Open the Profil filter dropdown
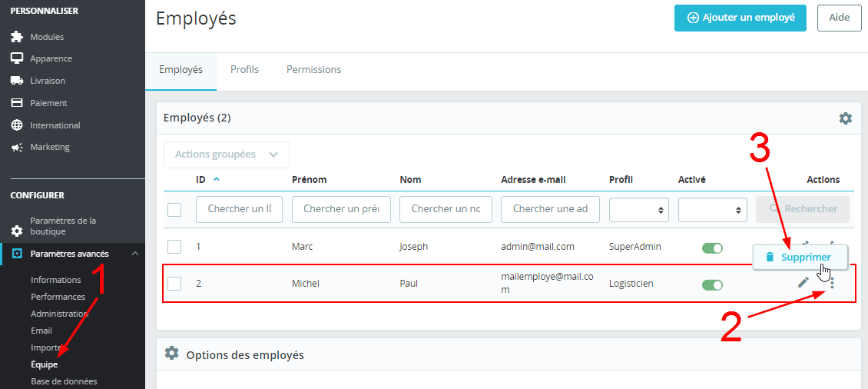This screenshot has width=868, height=389. 639,209
